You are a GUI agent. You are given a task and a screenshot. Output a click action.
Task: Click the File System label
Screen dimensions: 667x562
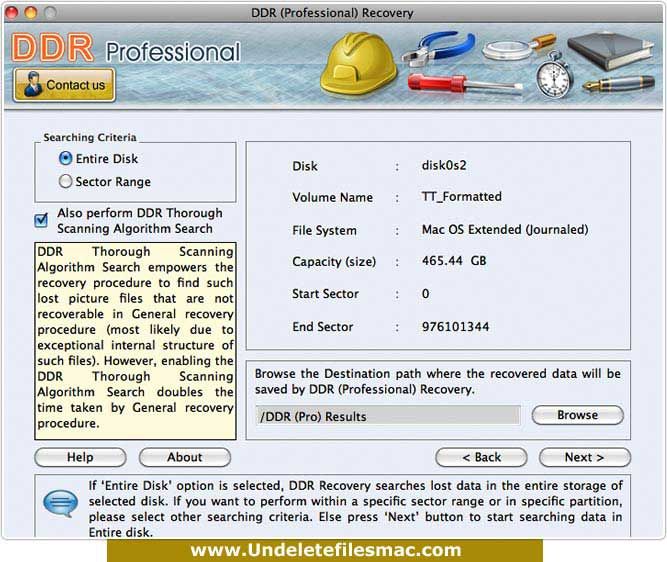click(x=325, y=230)
